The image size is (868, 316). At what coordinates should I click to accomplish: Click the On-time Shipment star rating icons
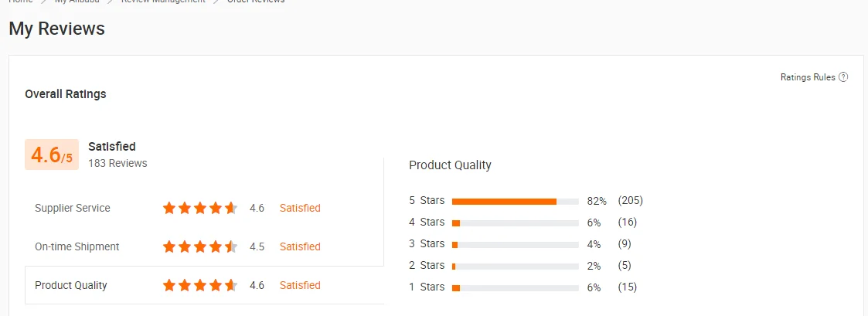tap(200, 246)
